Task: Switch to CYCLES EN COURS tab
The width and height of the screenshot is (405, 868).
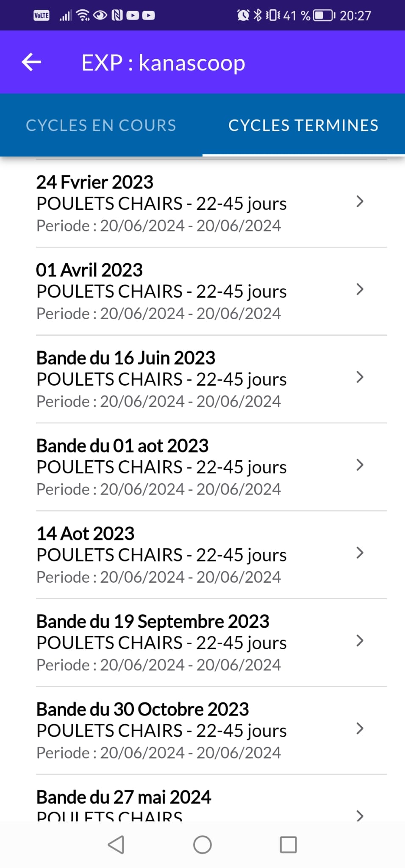Action: pyautogui.click(x=101, y=125)
